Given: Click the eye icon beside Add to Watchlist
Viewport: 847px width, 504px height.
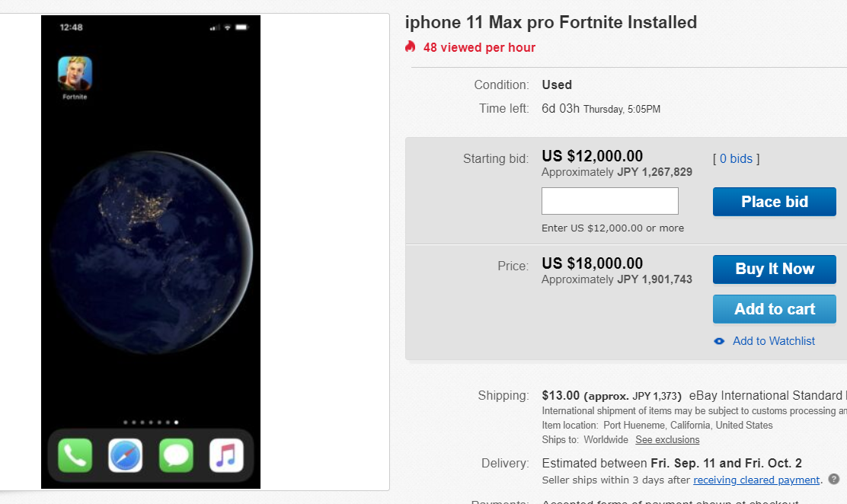Looking at the screenshot, I should (719, 341).
